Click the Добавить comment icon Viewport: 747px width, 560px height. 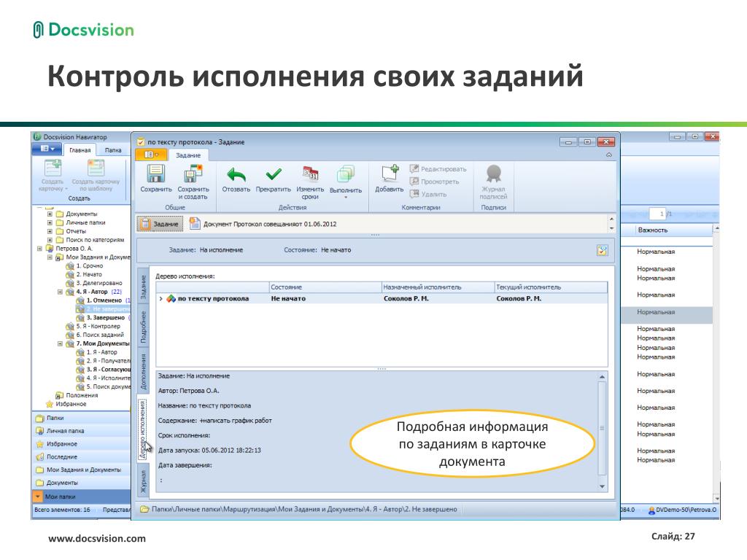(x=389, y=174)
